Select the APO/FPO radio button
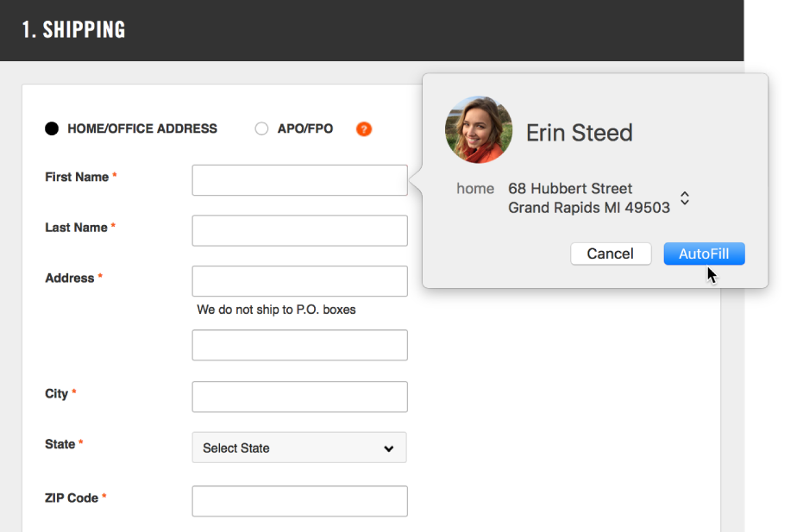The image size is (803, 532). tap(261, 128)
